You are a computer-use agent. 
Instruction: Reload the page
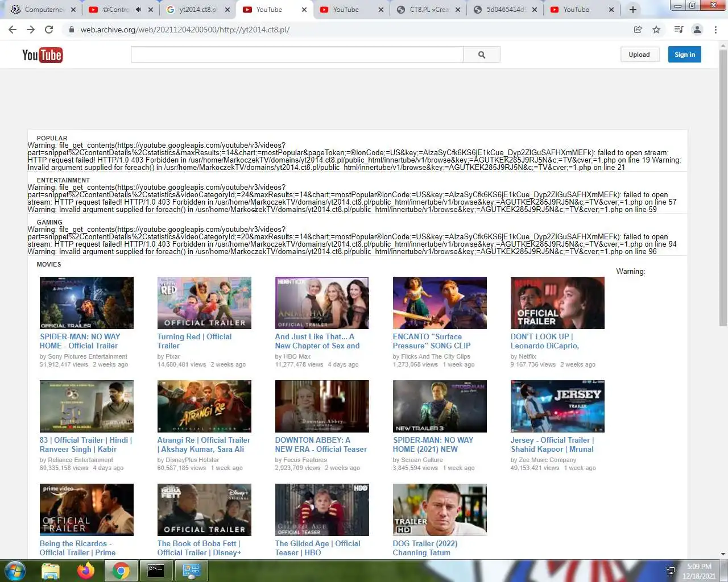49,30
